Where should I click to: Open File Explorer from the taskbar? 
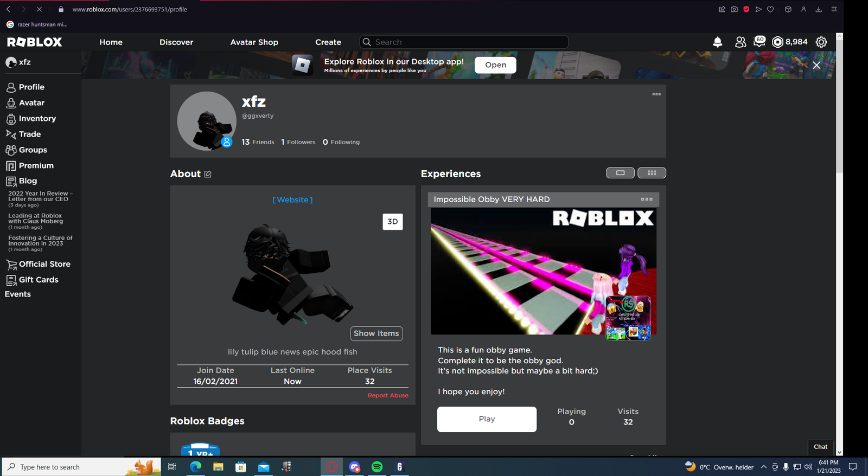tap(218, 467)
